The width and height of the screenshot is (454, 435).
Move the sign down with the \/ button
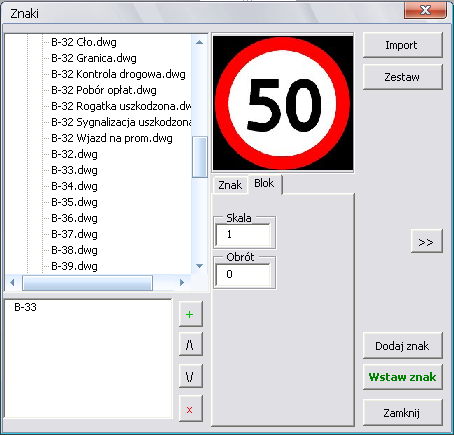[x=191, y=376]
